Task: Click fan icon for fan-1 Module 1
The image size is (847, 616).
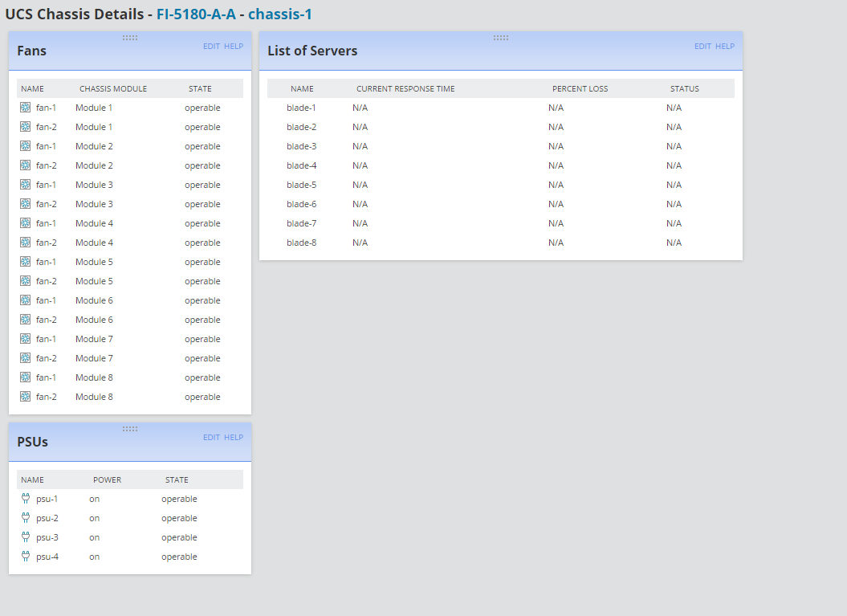Action: (26, 108)
